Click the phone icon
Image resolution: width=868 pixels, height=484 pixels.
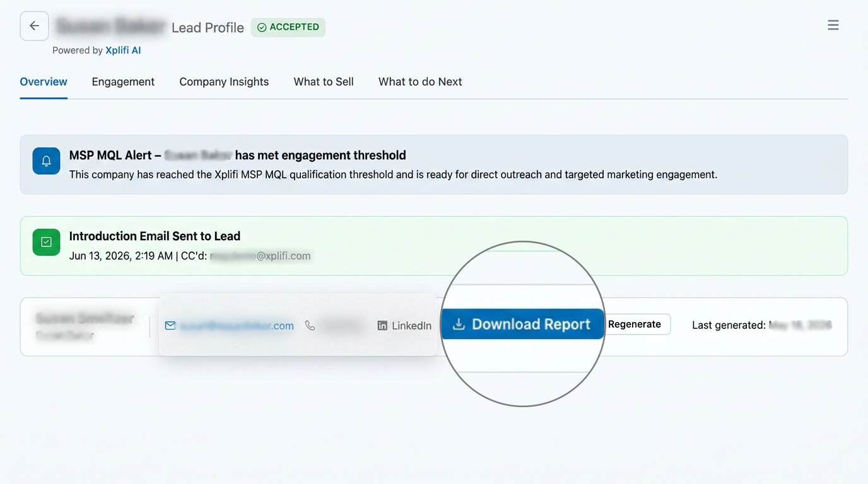click(x=310, y=326)
